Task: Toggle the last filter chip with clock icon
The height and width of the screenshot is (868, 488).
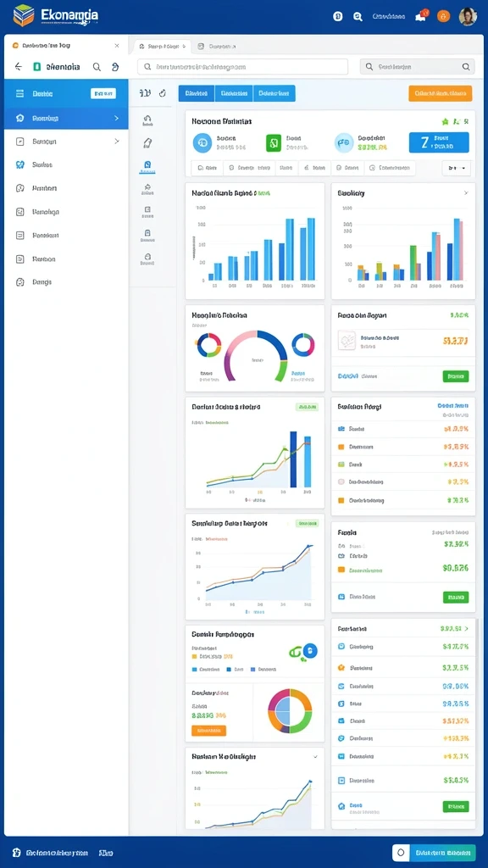Action: pyautogui.click(x=390, y=167)
